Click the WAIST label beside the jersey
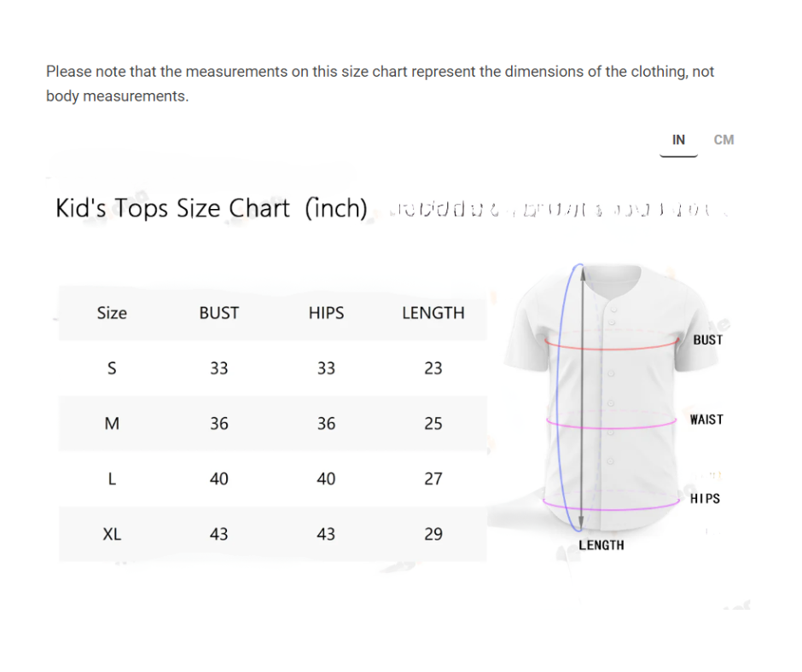This screenshot has height=672, width=802. point(706,420)
